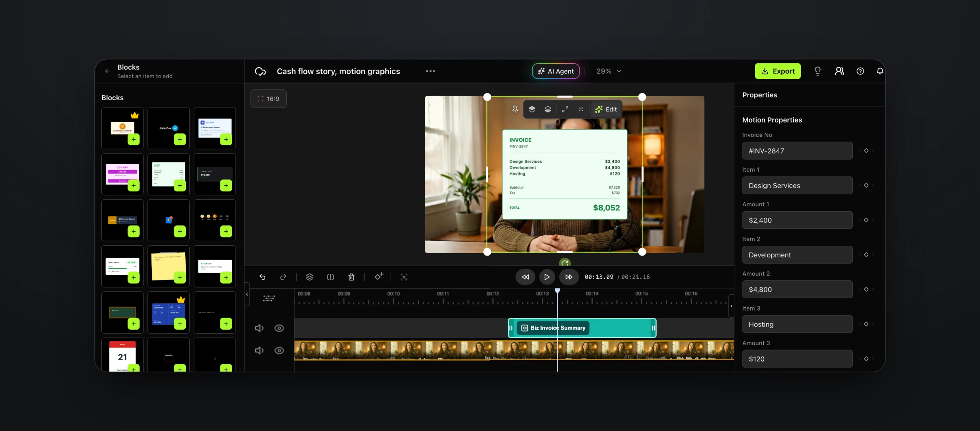Open the lightbulb tips icon
Viewport: 980px width, 431px height.
(817, 71)
